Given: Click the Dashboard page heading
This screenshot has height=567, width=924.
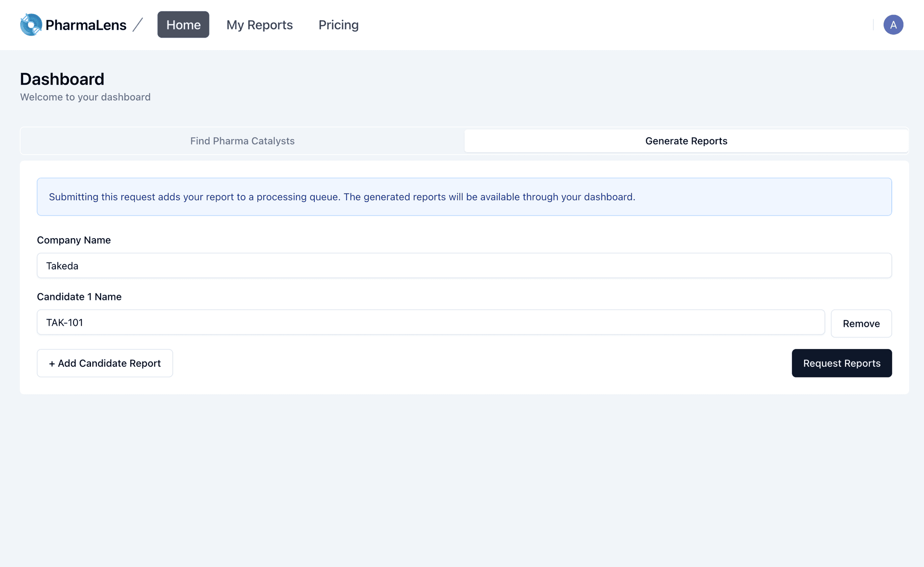Looking at the screenshot, I should click(62, 78).
